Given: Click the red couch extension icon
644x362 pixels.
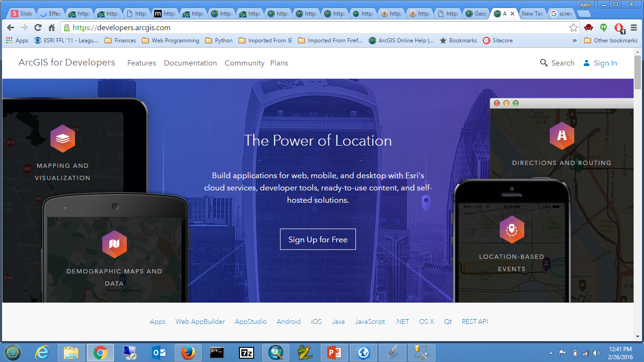Looking at the screenshot, I should tap(588, 28).
